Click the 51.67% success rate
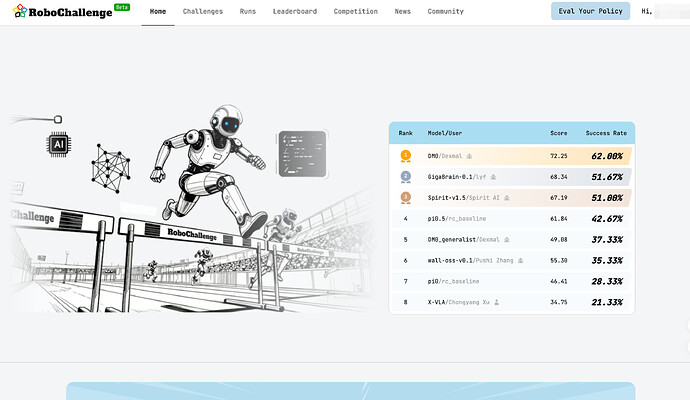 pos(607,177)
